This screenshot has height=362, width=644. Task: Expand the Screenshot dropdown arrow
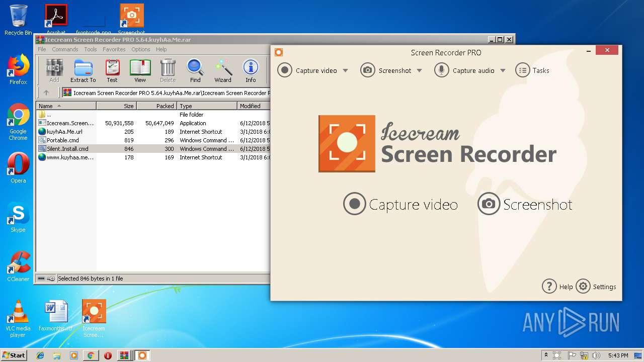pos(419,70)
